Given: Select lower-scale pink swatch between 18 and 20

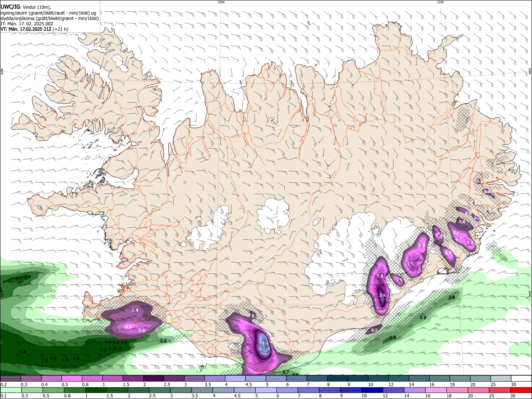Looking at the screenshot, I should pos(458,390).
